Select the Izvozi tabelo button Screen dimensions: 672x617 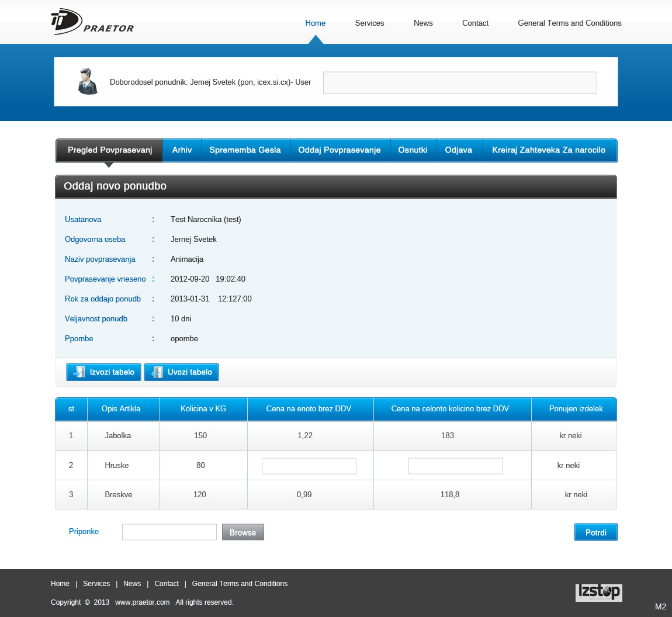tap(103, 372)
